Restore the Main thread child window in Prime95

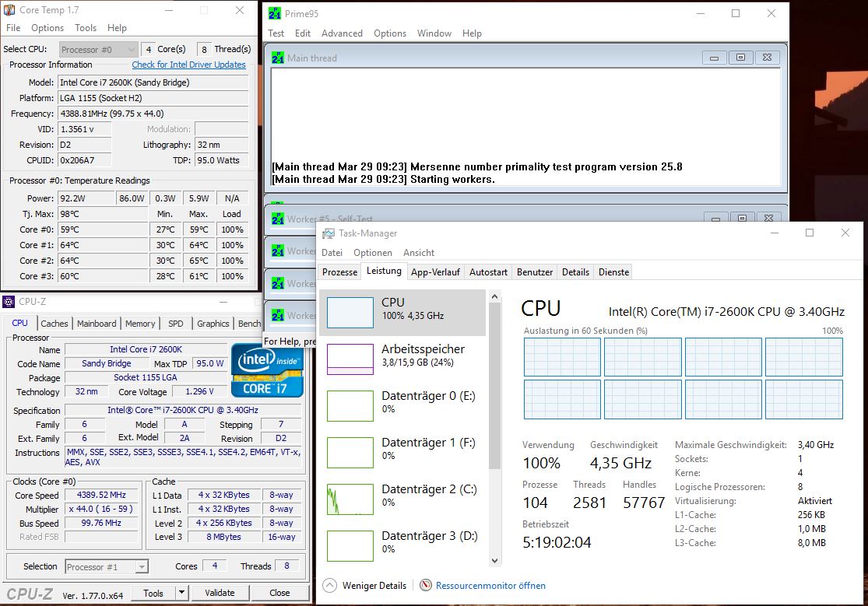[x=740, y=57]
